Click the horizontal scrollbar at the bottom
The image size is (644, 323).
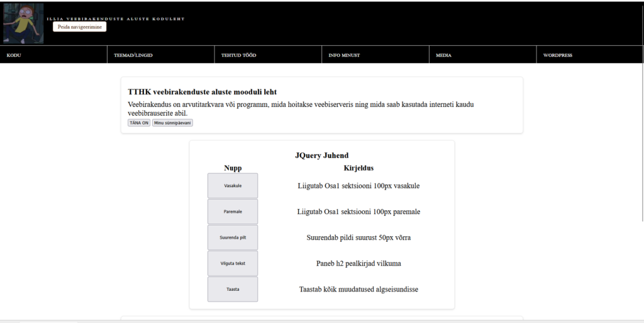coord(49,321)
